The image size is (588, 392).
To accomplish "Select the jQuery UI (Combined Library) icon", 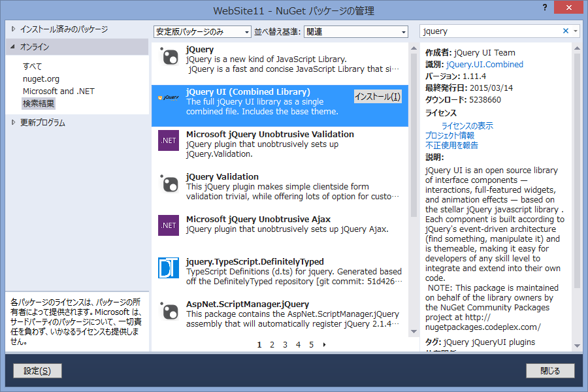I will point(169,98).
